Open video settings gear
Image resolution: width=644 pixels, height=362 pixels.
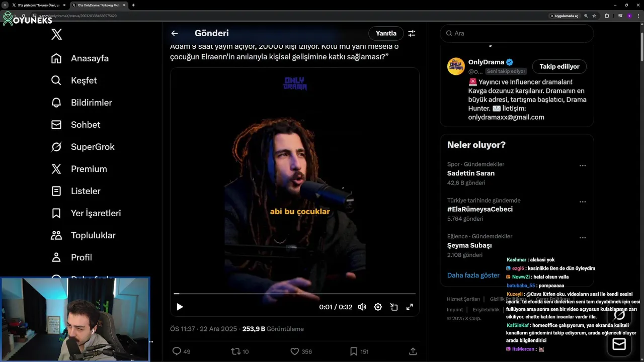378,307
